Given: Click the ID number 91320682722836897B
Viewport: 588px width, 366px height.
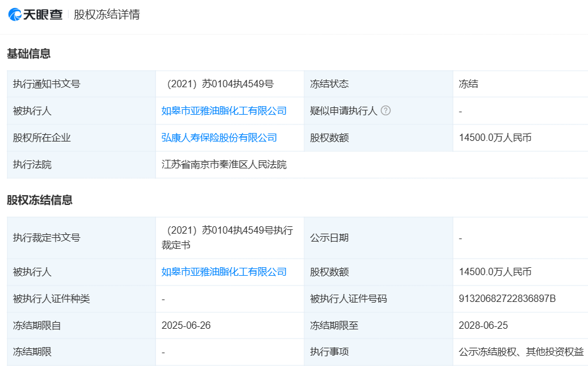Looking at the screenshot, I should (508, 299).
